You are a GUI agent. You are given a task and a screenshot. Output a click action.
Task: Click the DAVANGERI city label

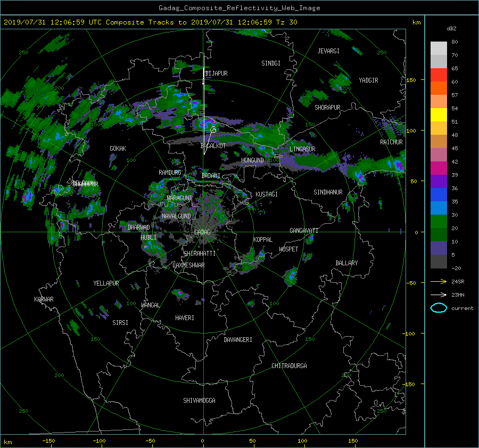(x=238, y=340)
